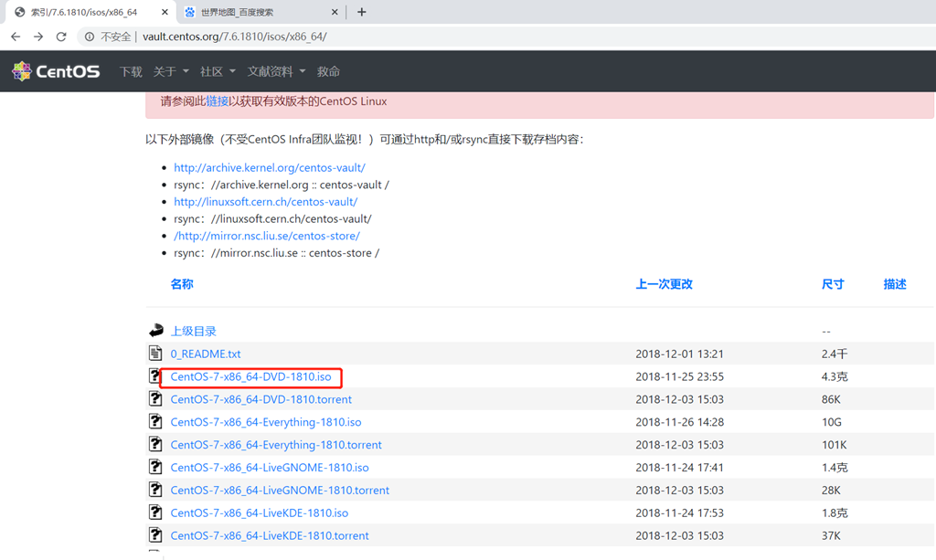This screenshot has width=936, height=560.
Task: Click the date 2018-11-24 17:41
Action: click(x=679, y=468)
